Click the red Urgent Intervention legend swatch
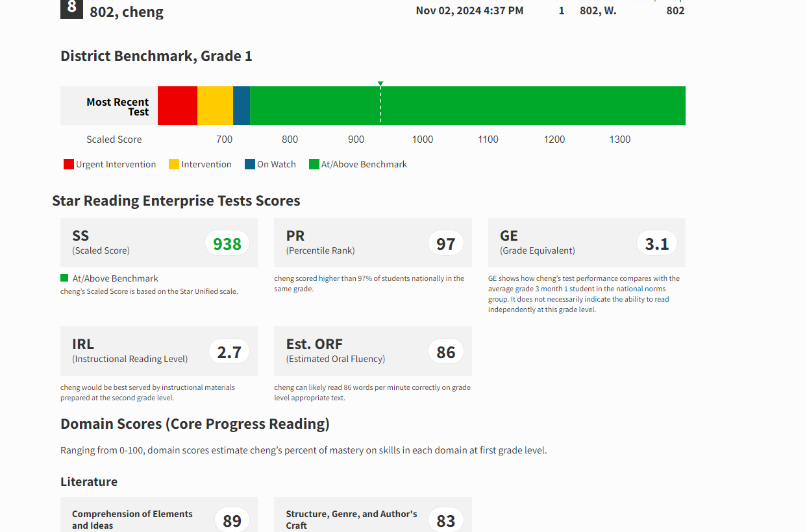 click(68, 164)
